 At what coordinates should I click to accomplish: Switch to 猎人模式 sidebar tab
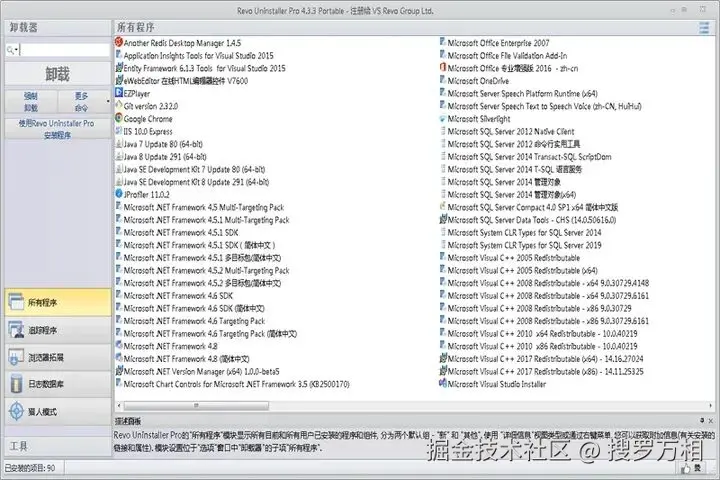click(x=58, y=411)
